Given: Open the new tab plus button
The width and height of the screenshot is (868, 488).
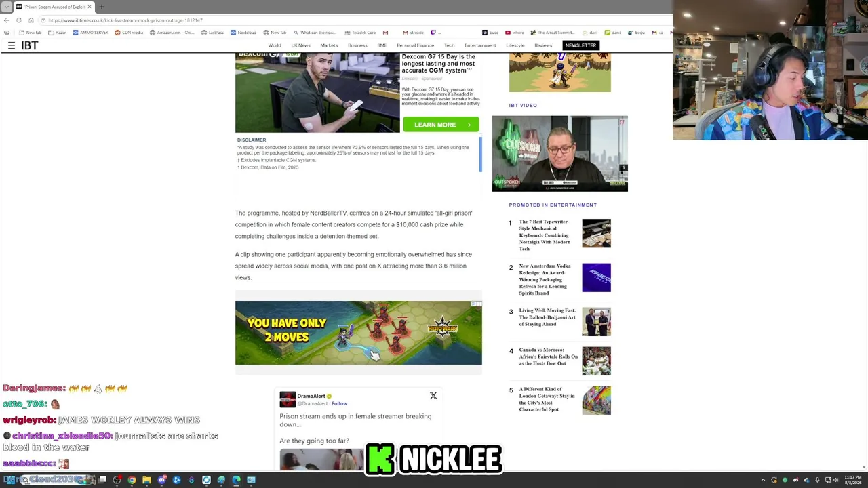Looking at the screenshot, I should [102, 7].
